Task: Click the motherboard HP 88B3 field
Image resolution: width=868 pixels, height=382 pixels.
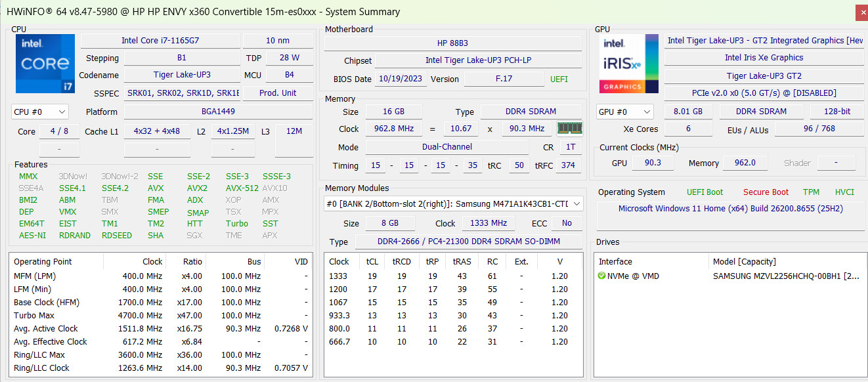Action: 453,43
